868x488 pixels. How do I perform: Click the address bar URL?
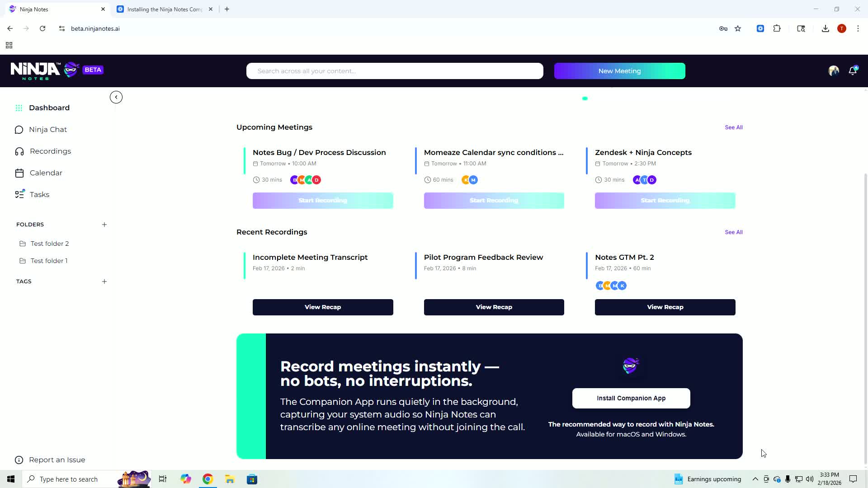pos(95,28)
